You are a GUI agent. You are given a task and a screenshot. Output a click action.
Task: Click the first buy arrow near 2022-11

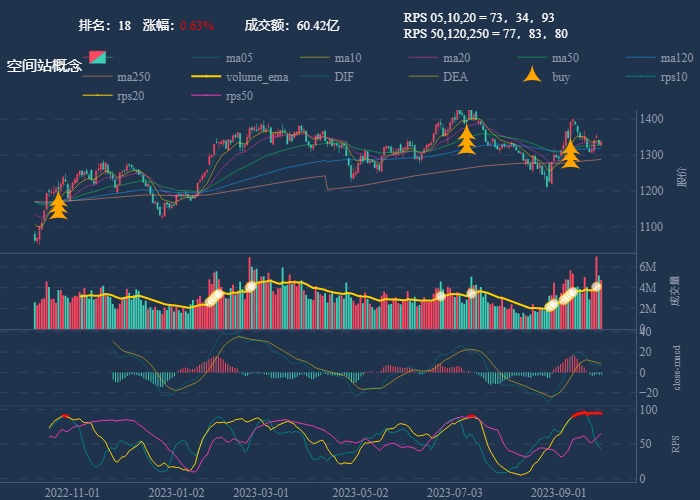pyautogui.click(x=58, y=206)
